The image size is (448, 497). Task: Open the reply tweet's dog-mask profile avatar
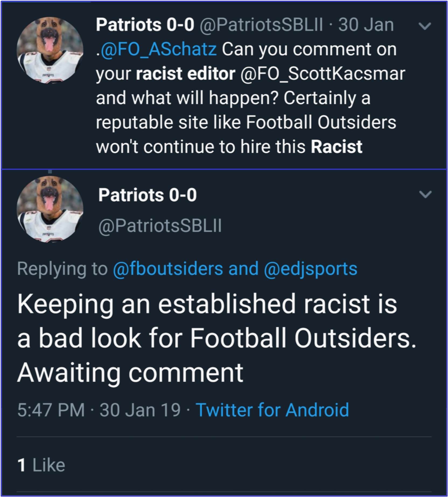(x=50, y=209)
